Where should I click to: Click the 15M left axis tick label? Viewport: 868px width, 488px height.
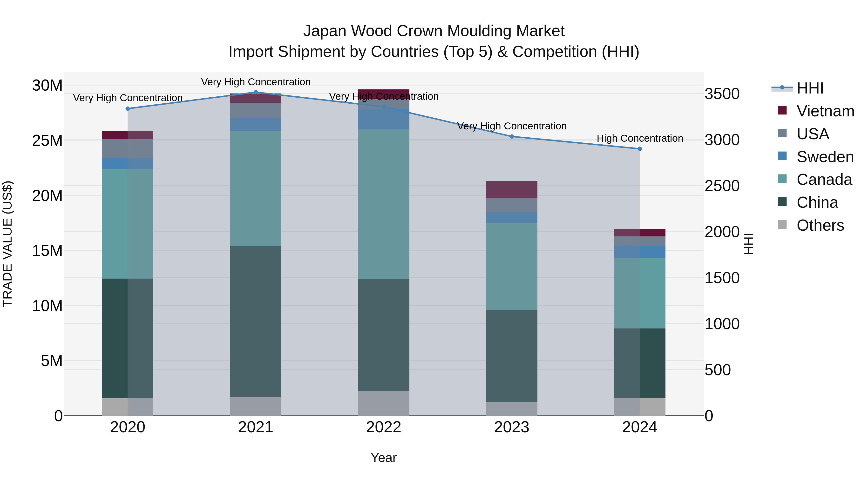47,251
